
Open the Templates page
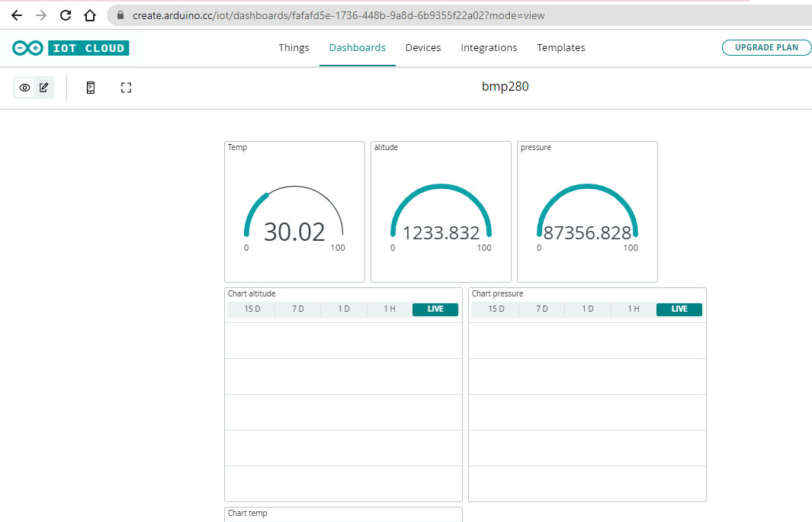point(561,47)
